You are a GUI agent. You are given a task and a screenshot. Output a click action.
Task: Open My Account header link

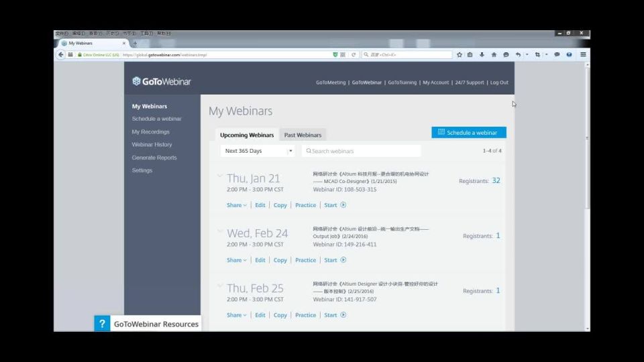436,82
